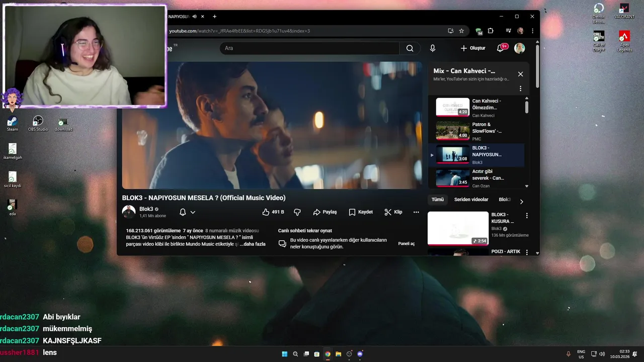The width and height of the screenshot is (644, 362).
Task: Open the extension with badge 14
Action: click(x=478, y=31)
